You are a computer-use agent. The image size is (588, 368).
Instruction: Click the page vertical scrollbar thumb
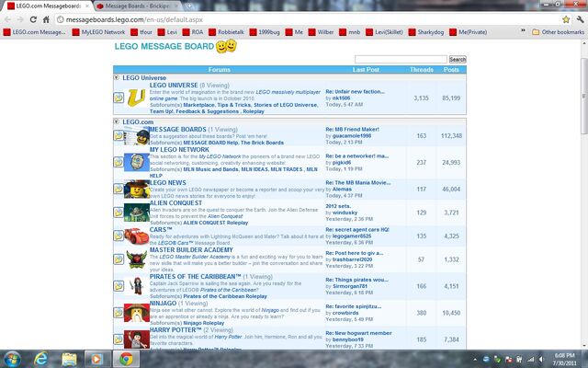tap(584, 96)
